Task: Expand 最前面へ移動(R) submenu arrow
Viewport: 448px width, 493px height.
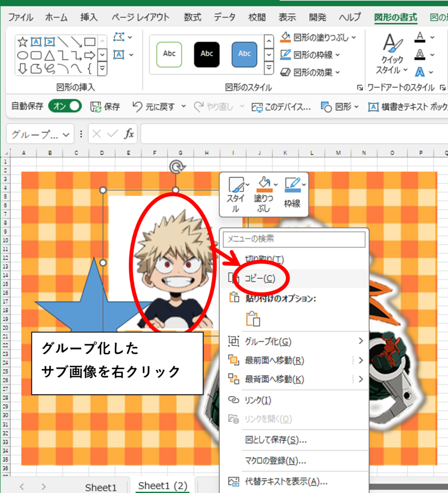Action: pyautogui.click(x=361, y=360)
